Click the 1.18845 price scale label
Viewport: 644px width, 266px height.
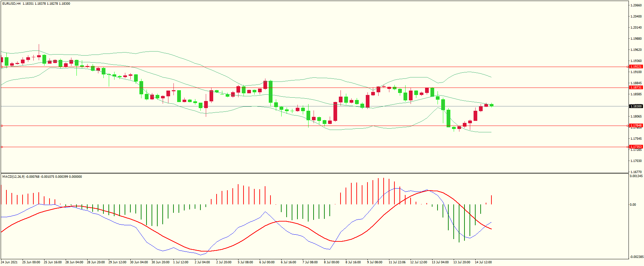[x=636, y=83]
